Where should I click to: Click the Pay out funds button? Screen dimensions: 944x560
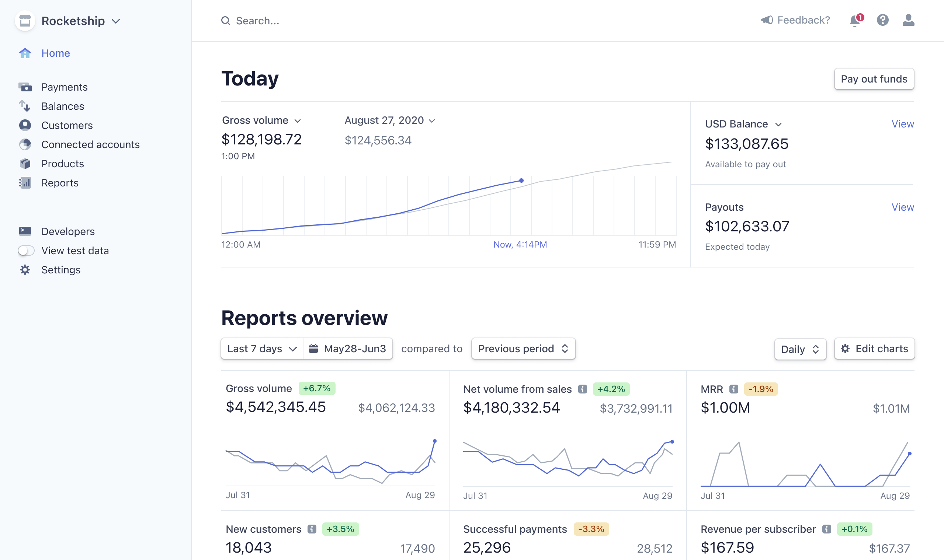click(x=874, y=79)
